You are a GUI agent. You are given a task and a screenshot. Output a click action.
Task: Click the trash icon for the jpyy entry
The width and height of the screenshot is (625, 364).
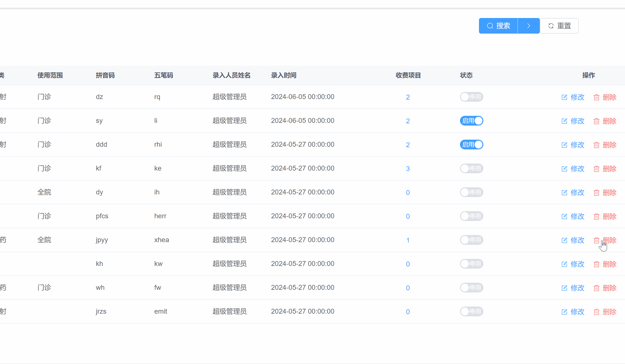tap(596, 240)
